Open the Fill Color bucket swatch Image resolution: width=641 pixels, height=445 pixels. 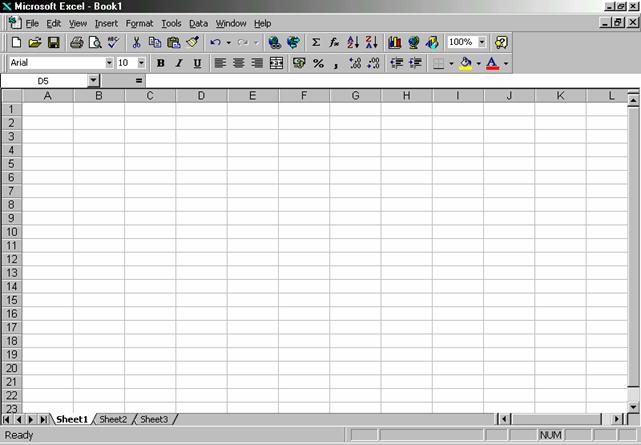(465, 63)
